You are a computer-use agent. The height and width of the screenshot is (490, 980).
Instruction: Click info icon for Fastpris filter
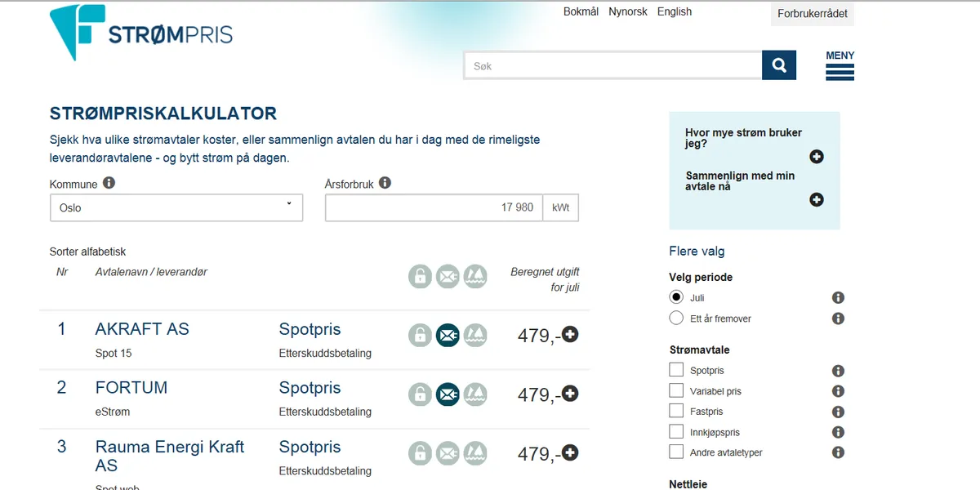pyautogui.click(x=838, y=412)
